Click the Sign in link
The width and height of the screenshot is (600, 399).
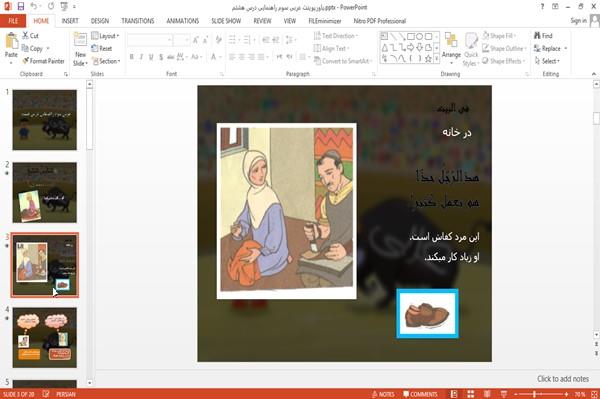[578, 21]
